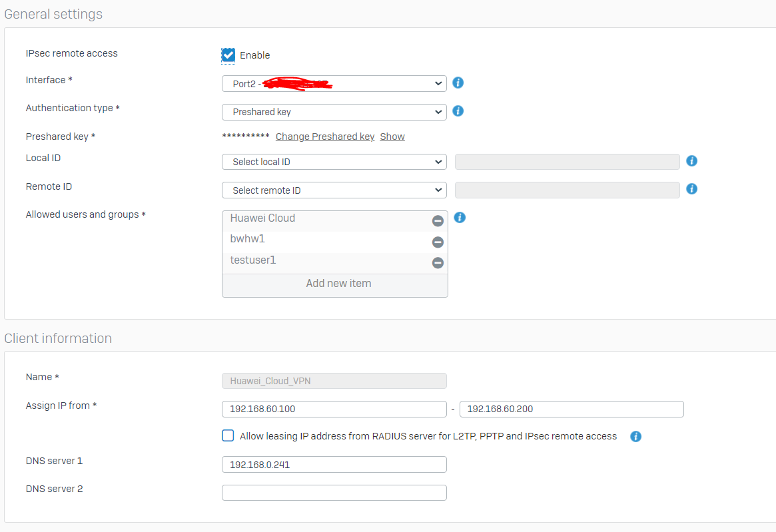Click info icon for Remote ID
This screenshot has height=532, width=776.
pos(691,189)
